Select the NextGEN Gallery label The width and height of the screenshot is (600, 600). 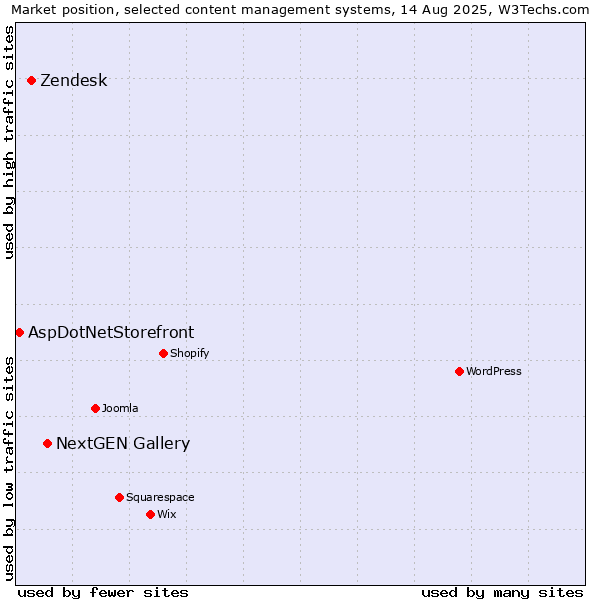coord(123,443)
